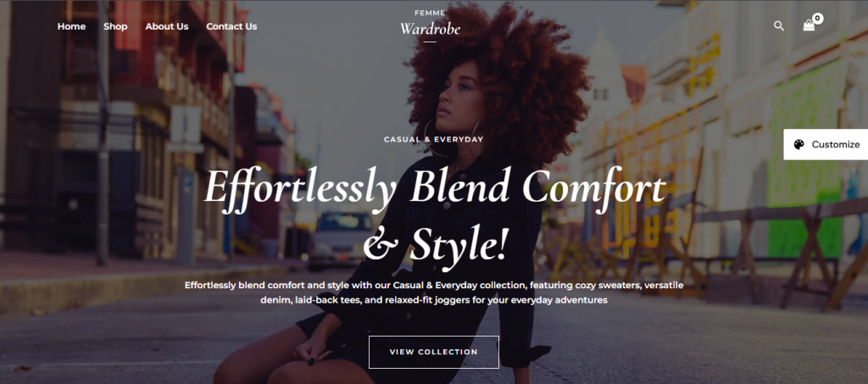This screenshot has width=868, height=384.
Task: Click the Effortlessly Blend Comfort headline
Action: coord(435,187)
